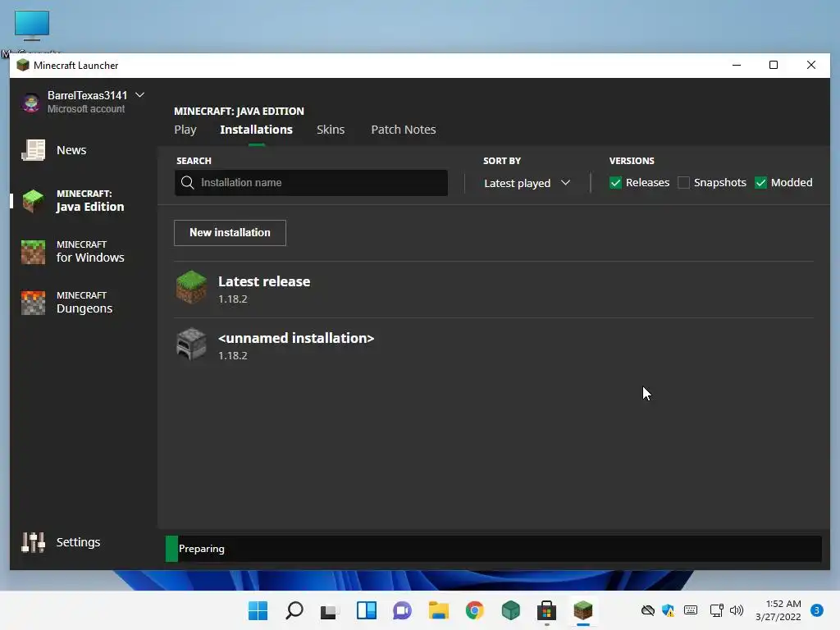The width and height of the screenshot is (840, 630).
Task: Open the News section newspaper icon
Action: tap(33, 150)
